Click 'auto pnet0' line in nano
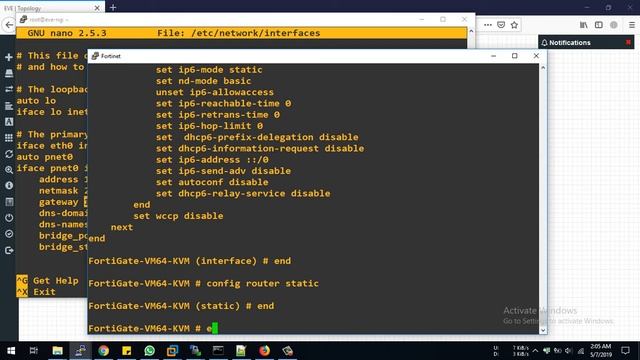This screenshot has width=640, height=360. (x=44, y=157)
